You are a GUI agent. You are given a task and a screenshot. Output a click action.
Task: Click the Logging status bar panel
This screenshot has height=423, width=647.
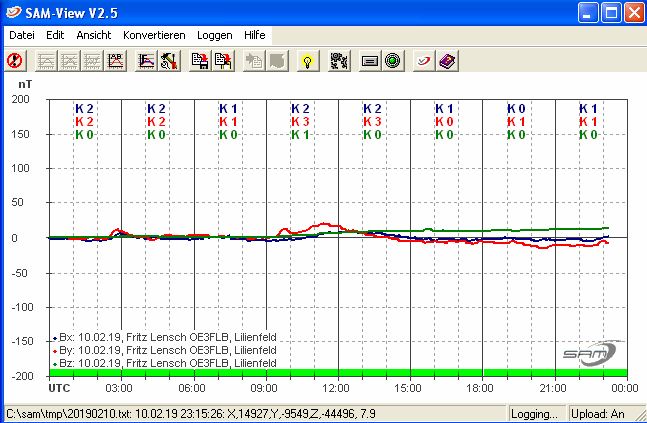(534, 413)
